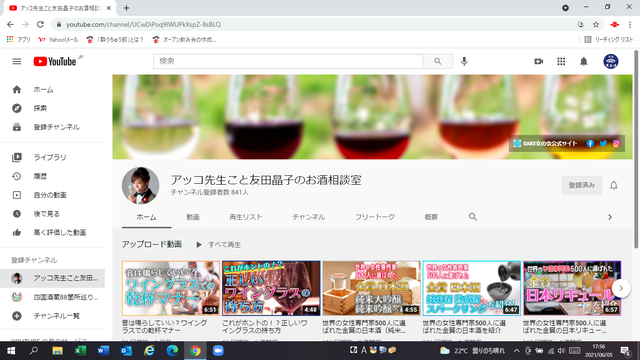Open SAKE女の会公式サイト banner link

click(545, 143)
